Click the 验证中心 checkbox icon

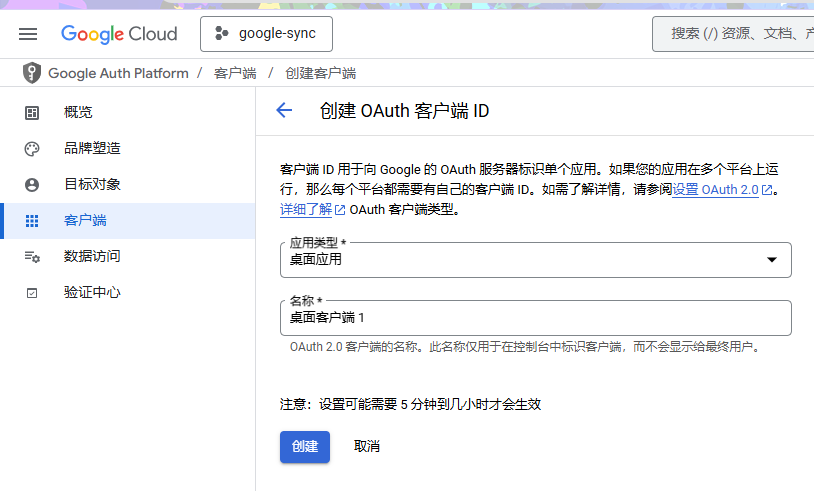32,293
